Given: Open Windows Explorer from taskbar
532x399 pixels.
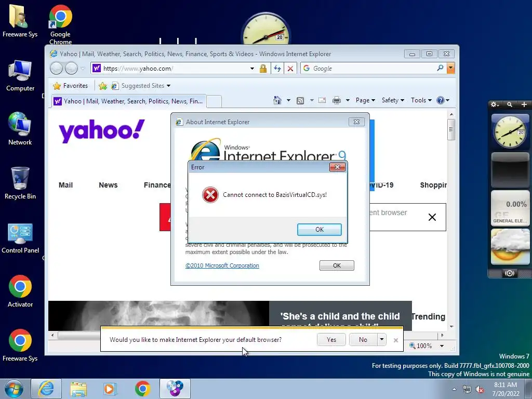Looking at the screenshot, I should (x=78, y=389).
